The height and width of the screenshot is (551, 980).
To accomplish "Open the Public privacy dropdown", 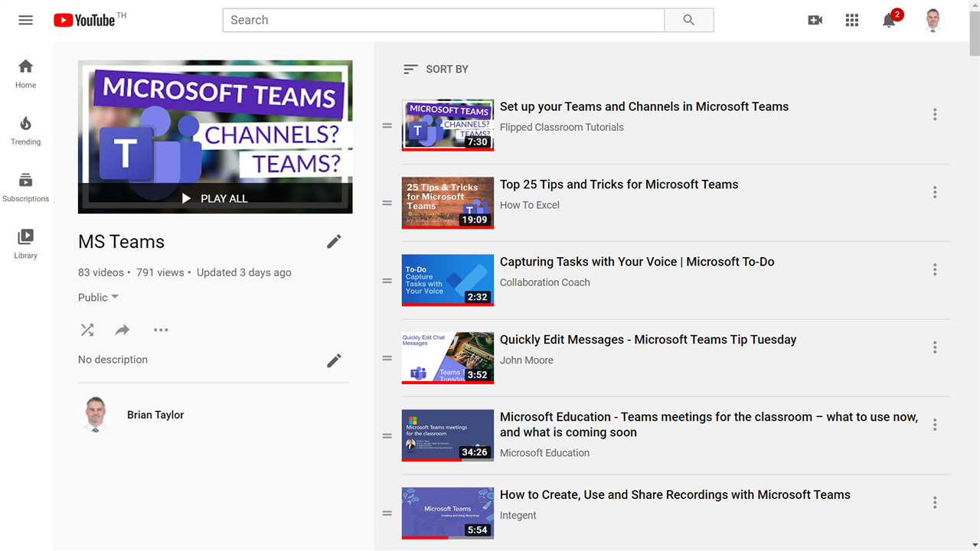I will coord(99,297).
